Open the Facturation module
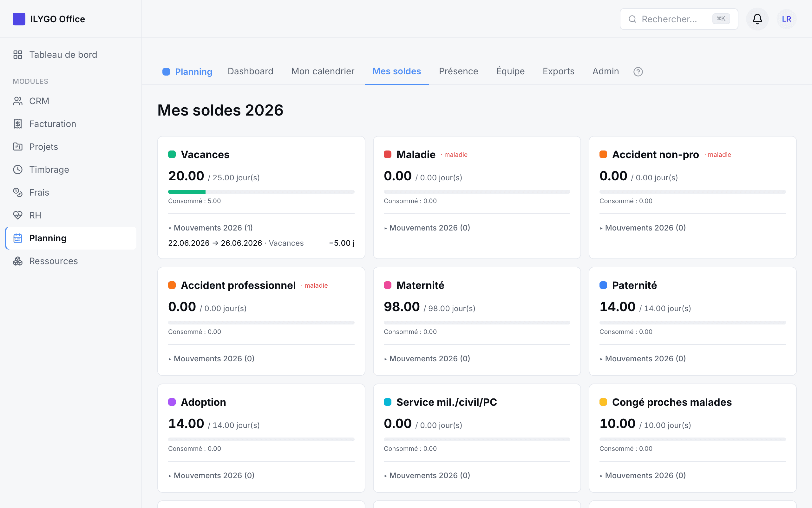Viewport: 812px width, 508px height. pyautogui.click(x=71, y=124)
